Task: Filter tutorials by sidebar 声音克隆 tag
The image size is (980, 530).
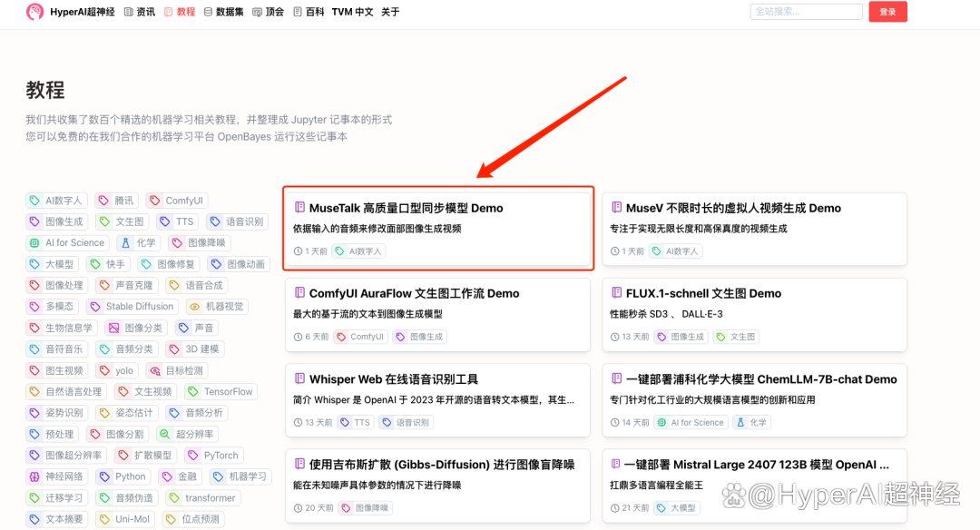Action: tap(127, 286)
